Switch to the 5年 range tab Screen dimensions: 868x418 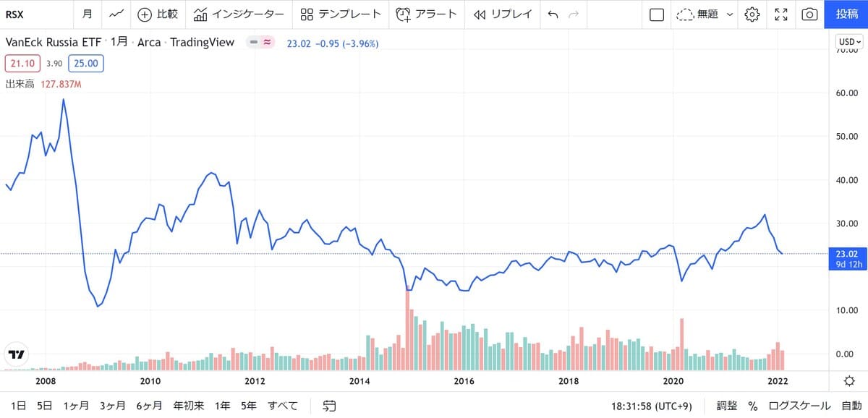point(247,406)
